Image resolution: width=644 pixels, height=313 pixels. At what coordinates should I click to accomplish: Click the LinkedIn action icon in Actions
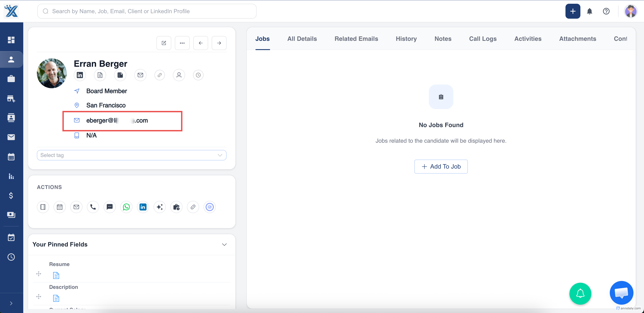(143, 207)
